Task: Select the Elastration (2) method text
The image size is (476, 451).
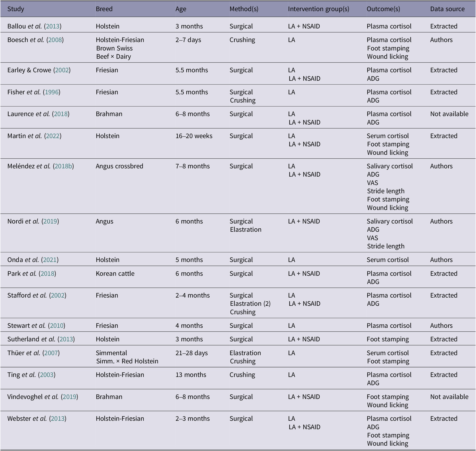Action: pyautogui.click(x=250, y=304)
